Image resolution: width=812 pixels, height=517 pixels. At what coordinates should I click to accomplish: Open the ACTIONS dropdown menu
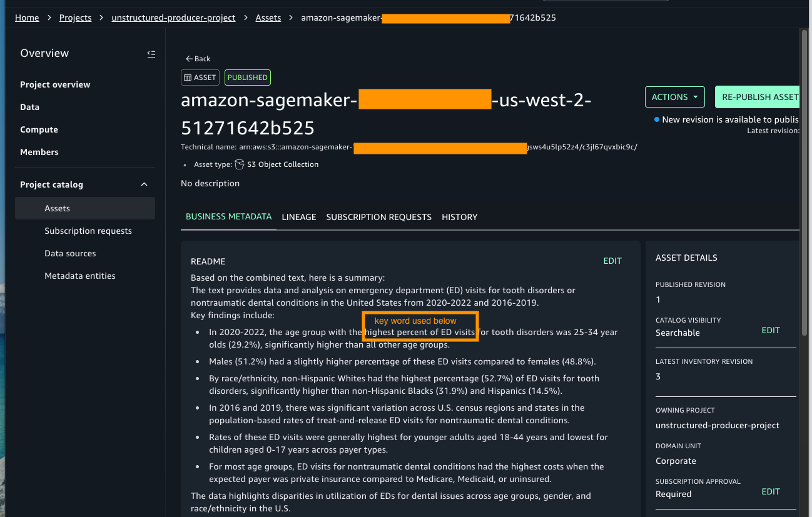coord(674,97)
